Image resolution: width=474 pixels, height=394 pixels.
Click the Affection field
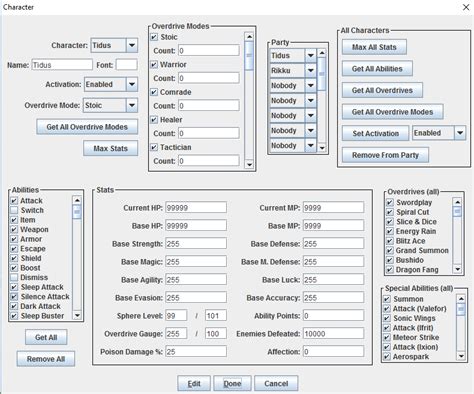(x=333, y=352)
